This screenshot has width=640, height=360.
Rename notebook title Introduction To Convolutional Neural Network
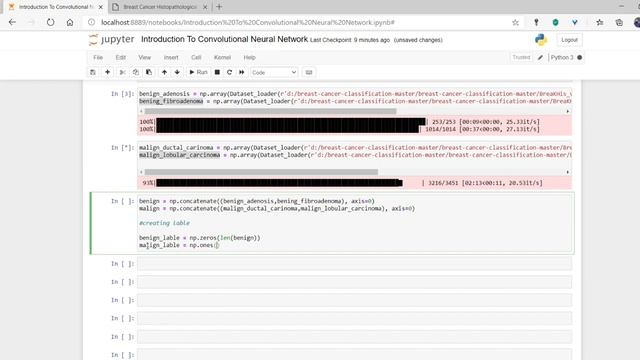224,39
